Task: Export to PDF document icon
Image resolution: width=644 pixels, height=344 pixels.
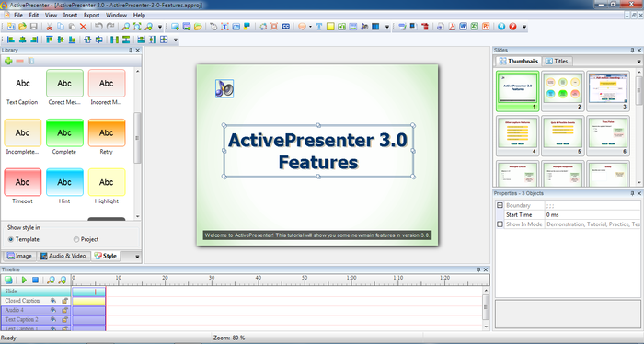Action: 452,27
